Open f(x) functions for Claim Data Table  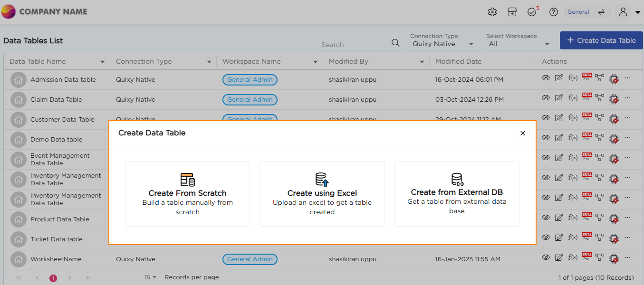pos(573,98)
